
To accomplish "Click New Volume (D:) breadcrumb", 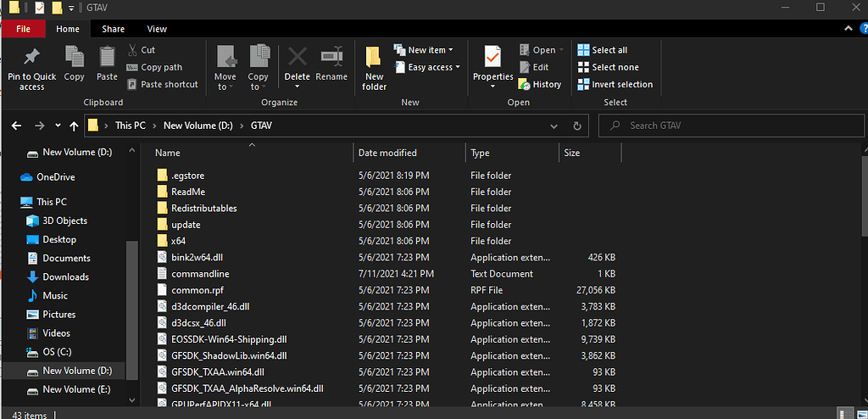I will click(198, 126).
